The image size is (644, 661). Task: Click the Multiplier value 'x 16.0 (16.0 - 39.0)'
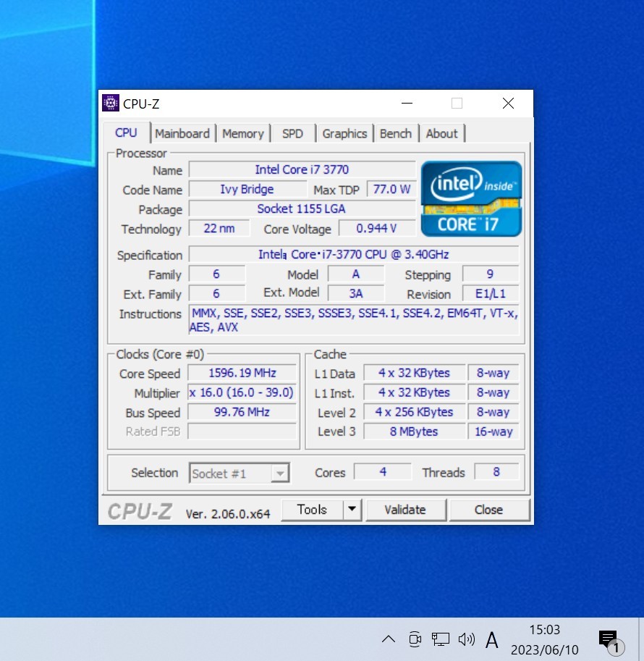point(242,392)
